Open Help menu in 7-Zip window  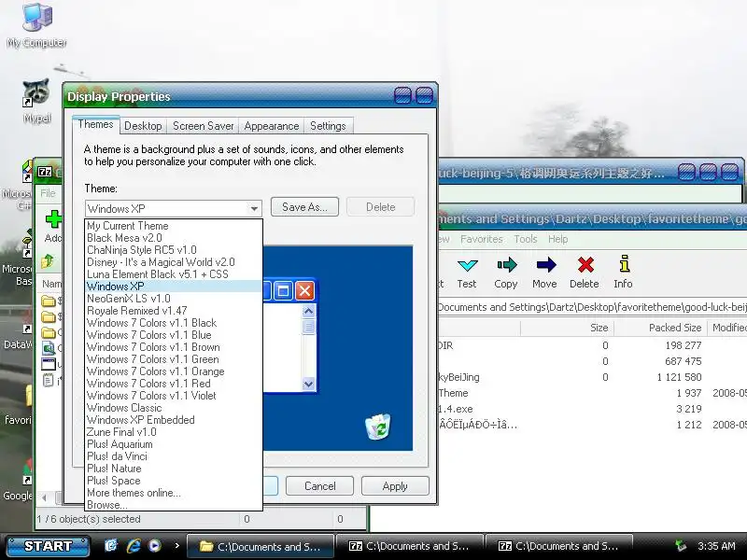coord(557,239)
